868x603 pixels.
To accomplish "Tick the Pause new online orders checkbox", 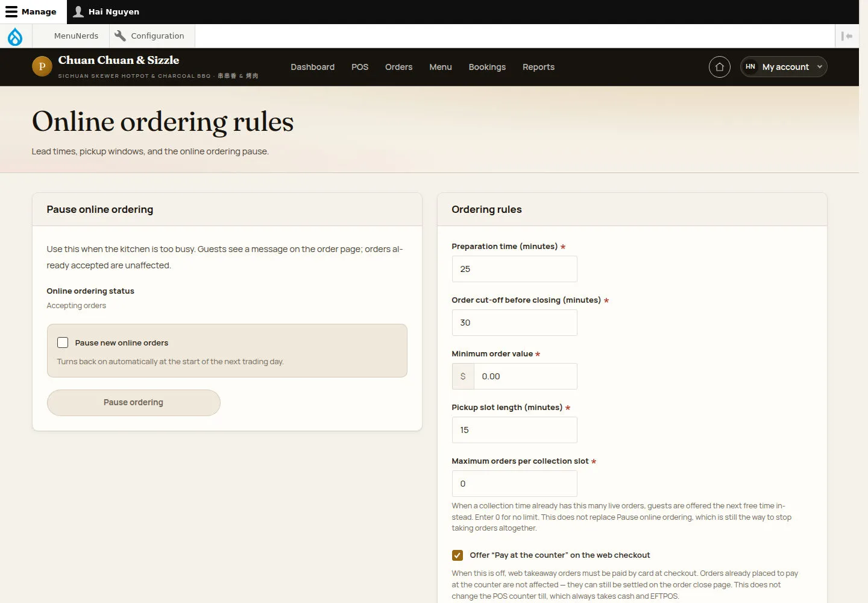I will tap(63, 343).
